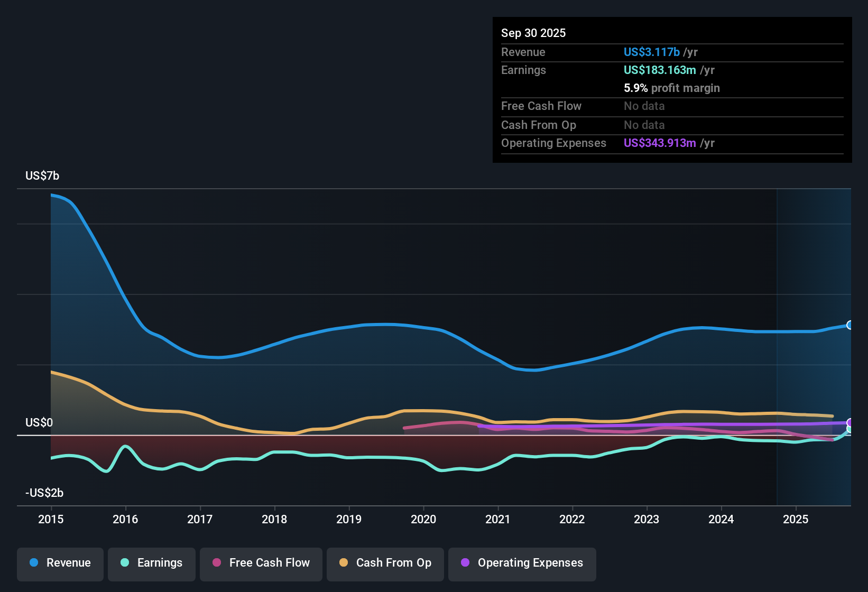Click the orange Cash From Op legend dot

[344, 563]
